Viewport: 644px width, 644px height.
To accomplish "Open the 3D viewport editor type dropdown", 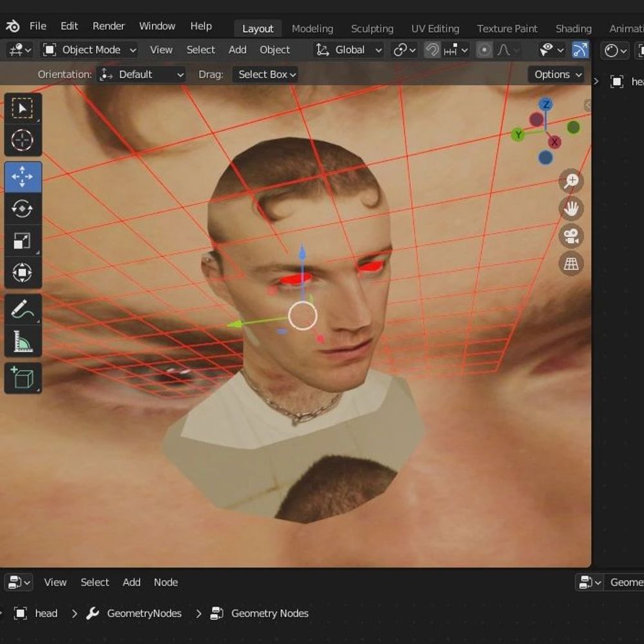I will click(x=20, y=50).
